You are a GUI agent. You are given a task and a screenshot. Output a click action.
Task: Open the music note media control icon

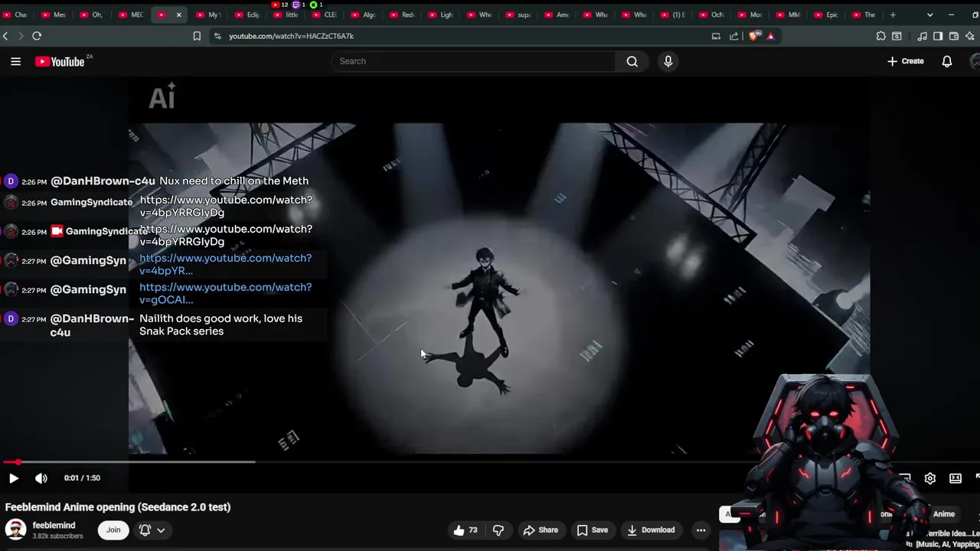pyautogui.click(x=922, y=36)
